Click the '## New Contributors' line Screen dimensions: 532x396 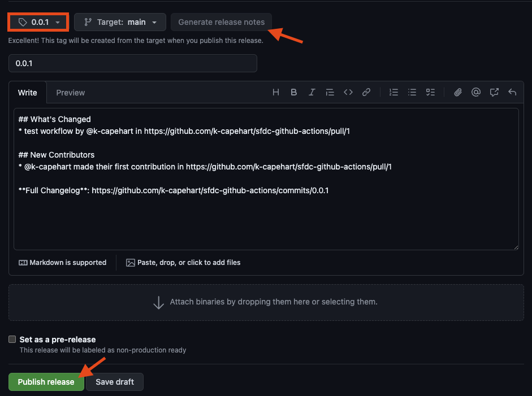57,155
